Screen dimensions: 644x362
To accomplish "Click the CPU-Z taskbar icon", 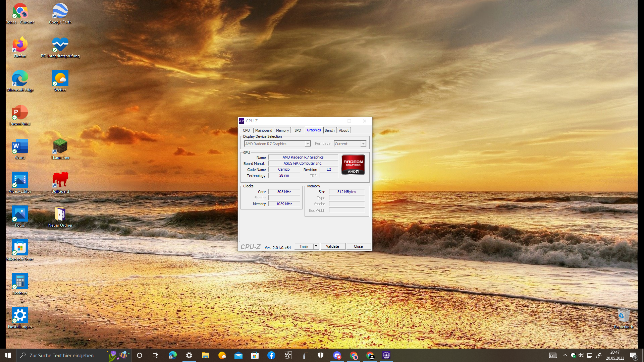I will pyautogui.click(x=386, y=355).
